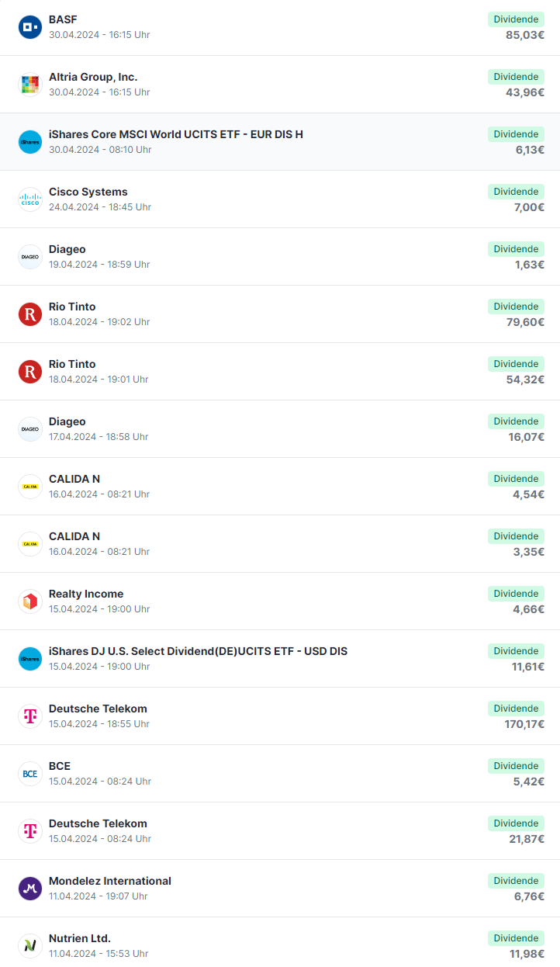
Task: Open the Rio Tinto 79,60€ dividend entry
Action: point(280,314)
